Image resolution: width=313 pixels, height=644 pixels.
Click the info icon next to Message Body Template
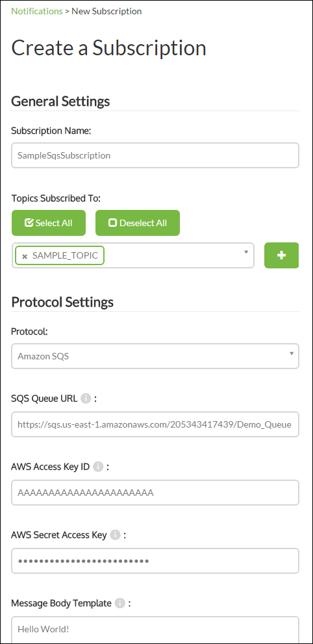click(x=119, y=603)
